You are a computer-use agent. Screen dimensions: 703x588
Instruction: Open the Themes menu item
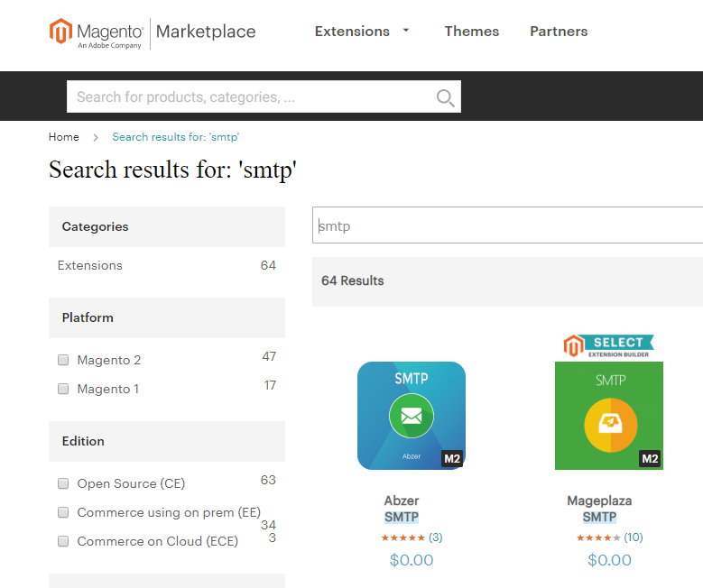[x=472, y=32]
